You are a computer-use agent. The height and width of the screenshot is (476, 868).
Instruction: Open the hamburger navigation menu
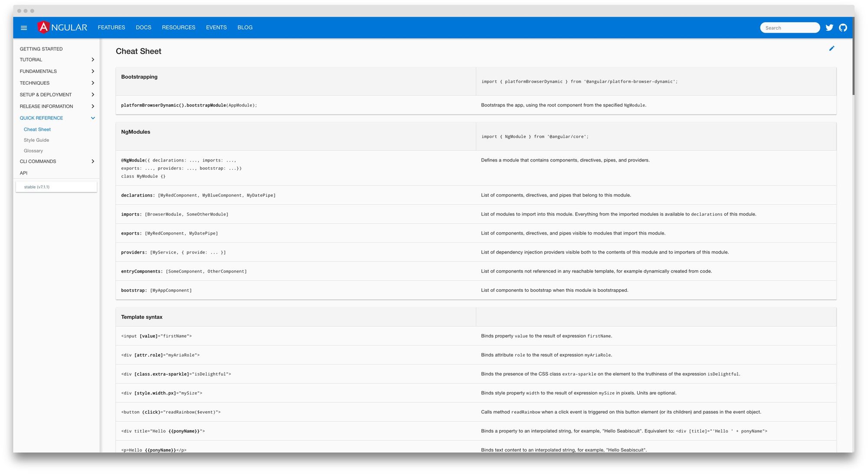[x=24, y=27]
